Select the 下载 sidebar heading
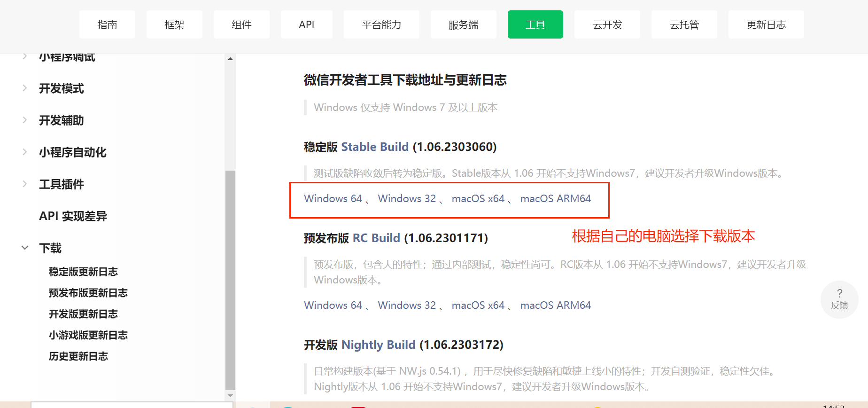This screenshot has width=868, height=408. [50, 248]
